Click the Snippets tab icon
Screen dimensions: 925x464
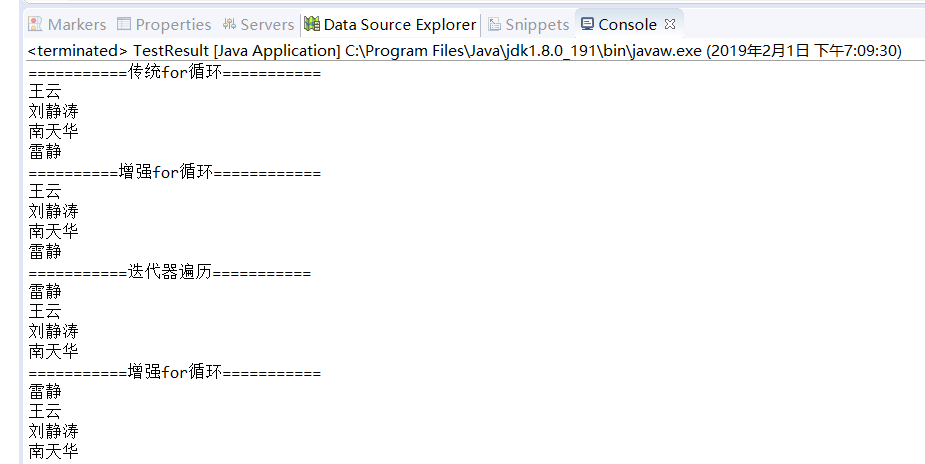495,24
